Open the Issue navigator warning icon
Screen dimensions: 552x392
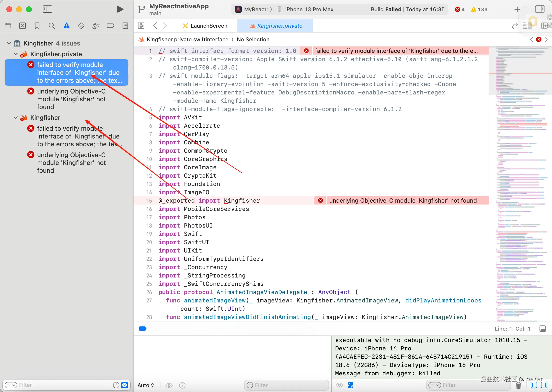tap(66, 26)
